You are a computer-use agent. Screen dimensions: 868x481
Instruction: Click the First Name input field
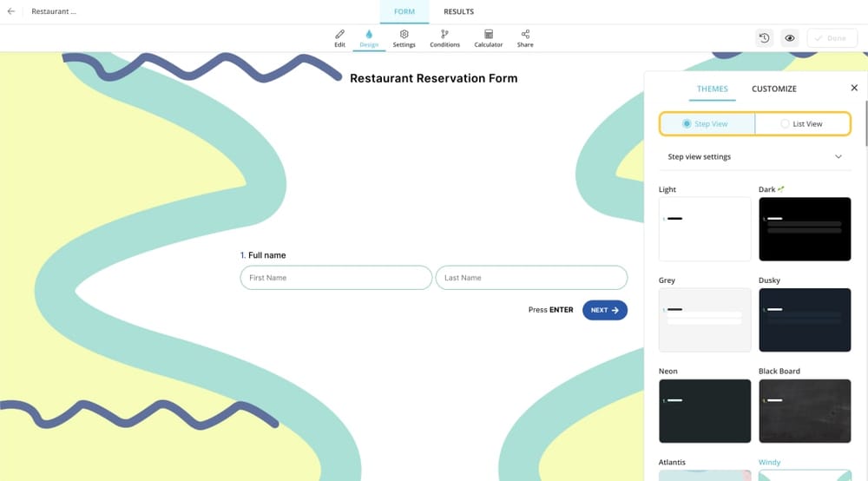(x=336, y=278)
